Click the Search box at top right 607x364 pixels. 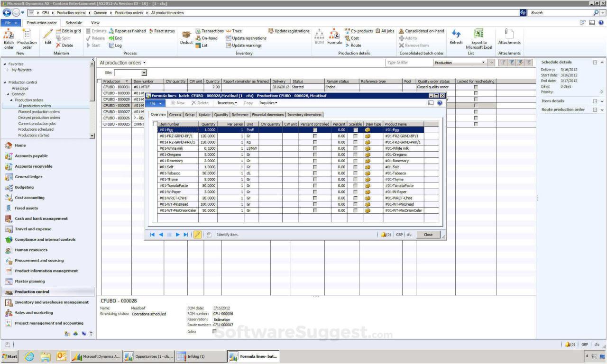coord(561,13)
